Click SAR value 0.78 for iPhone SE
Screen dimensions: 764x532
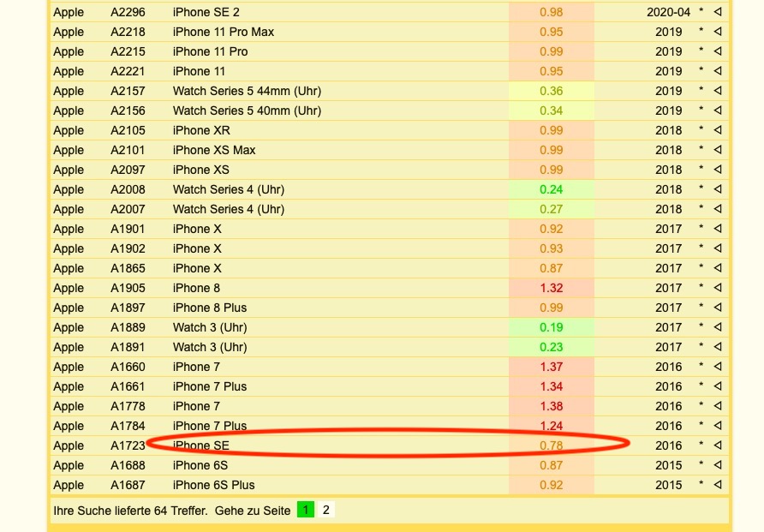pos(551,445)
